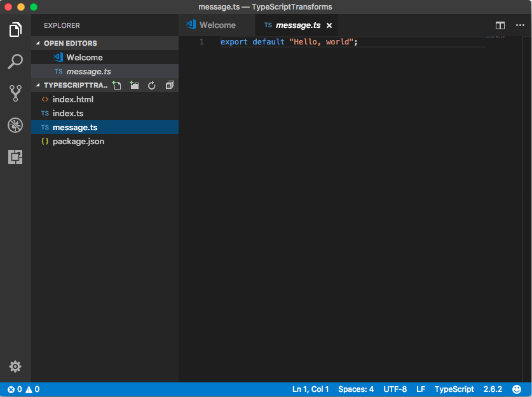Close the message.ts tab
The height and width of the screenshot is (397, 532).
[x=329, y=25]
